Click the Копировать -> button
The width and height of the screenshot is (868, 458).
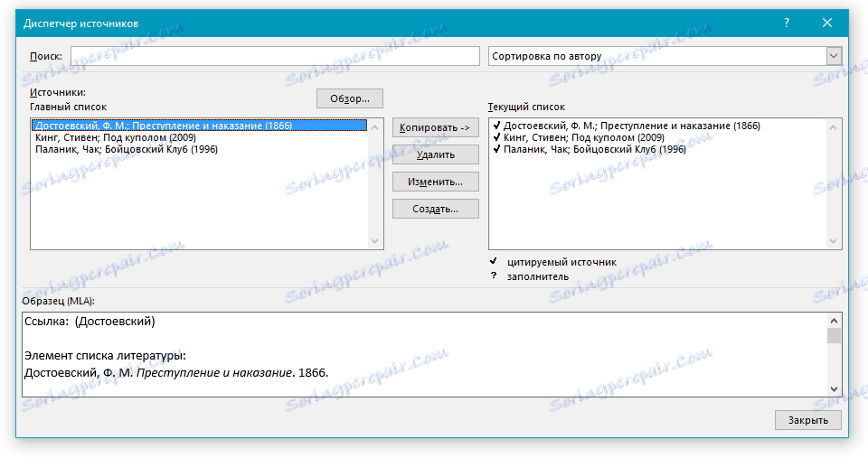(436, 127)
